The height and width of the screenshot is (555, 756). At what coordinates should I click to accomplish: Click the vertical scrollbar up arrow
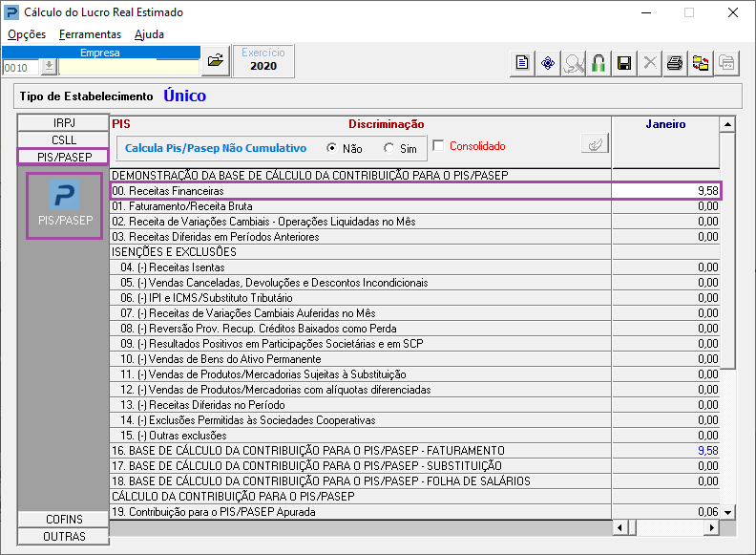(727, 124)
